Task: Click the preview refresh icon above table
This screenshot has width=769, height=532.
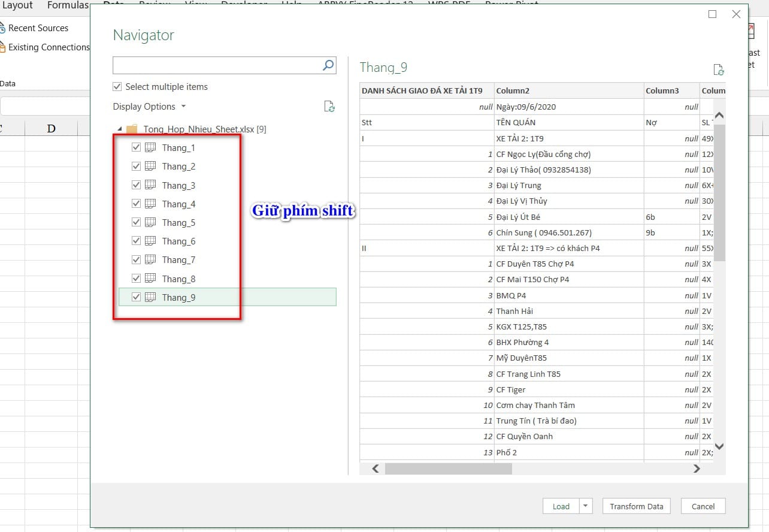Action: [x=719, y=69]
